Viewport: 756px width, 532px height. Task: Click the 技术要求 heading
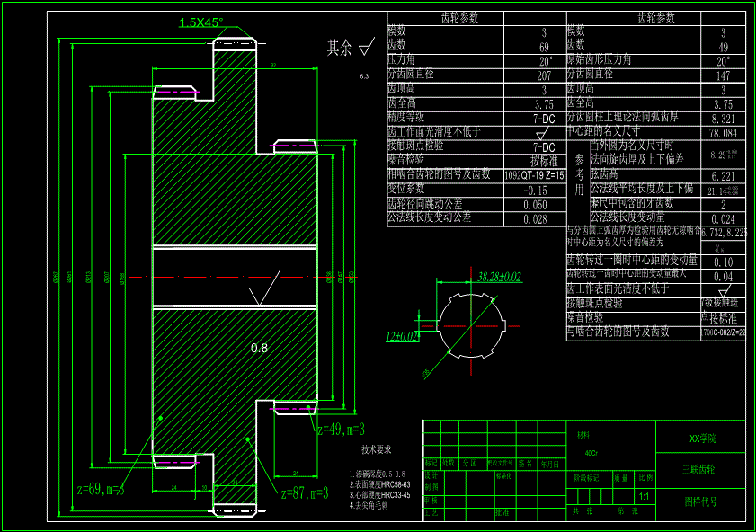pos(377,449)
